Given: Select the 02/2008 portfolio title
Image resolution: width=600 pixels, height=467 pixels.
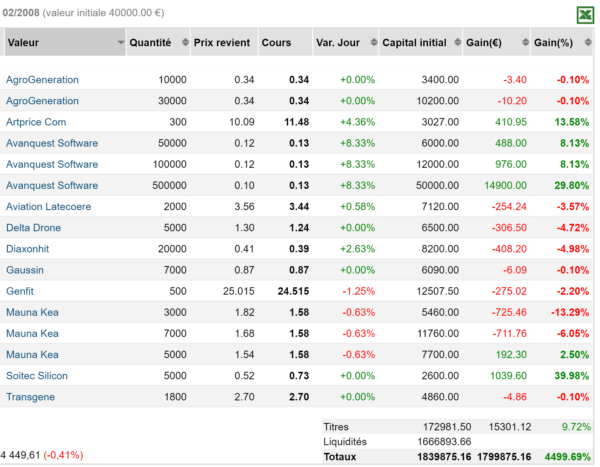Looking at the screenshot, I should (21, 13).
